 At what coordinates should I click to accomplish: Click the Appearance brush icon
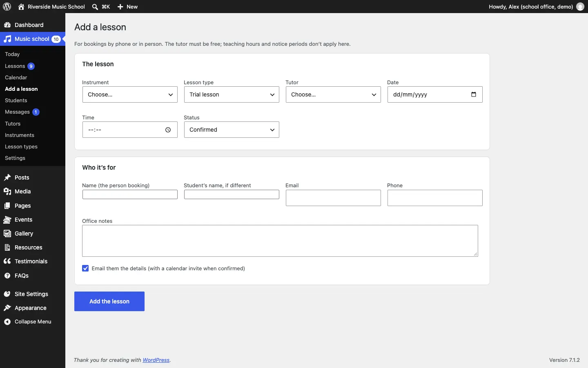[x=7, y=308]
